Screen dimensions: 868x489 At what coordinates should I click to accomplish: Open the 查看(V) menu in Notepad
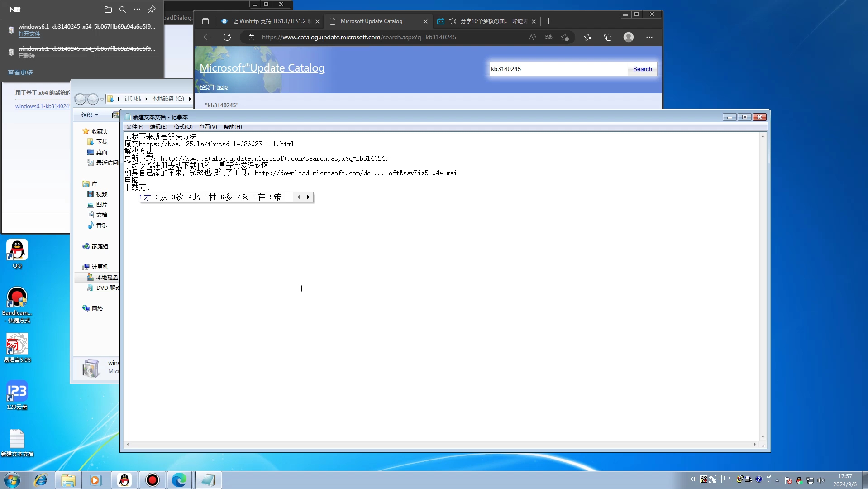(x=208, y=127)
